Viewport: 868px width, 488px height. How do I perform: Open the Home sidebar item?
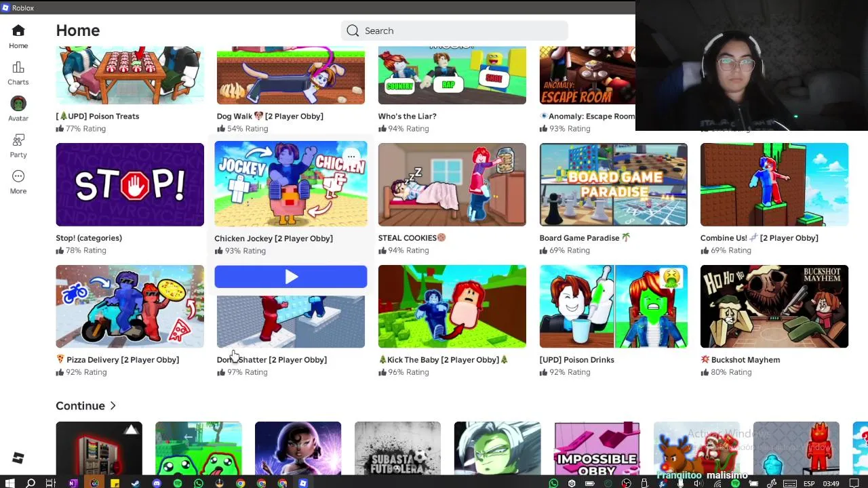point(18,36)
